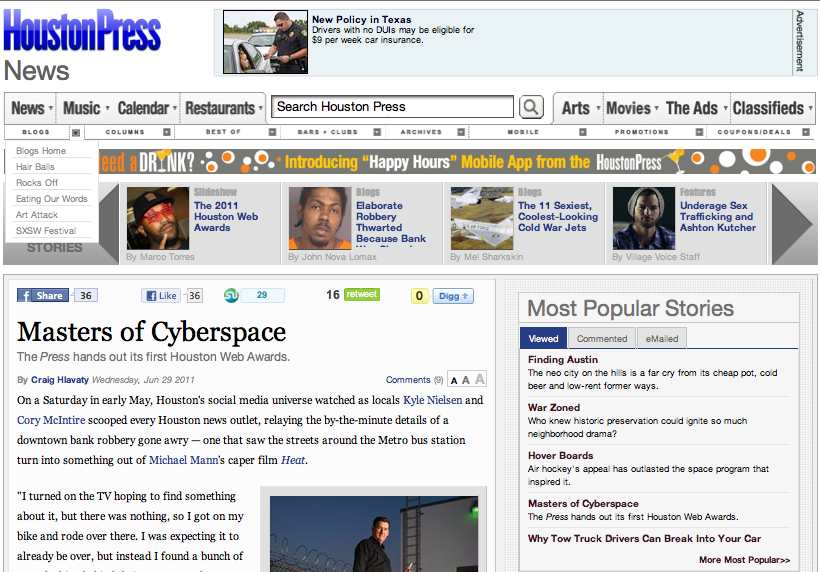Viewport: 820px width, 572px height.
Task: Click the Kyle Nielsen link
Action: click(432, 400)
